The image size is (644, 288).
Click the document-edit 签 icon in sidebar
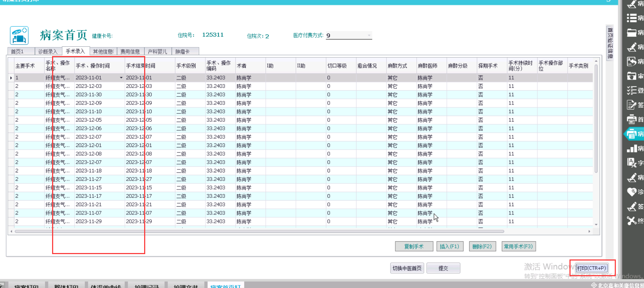coord(632,105)
